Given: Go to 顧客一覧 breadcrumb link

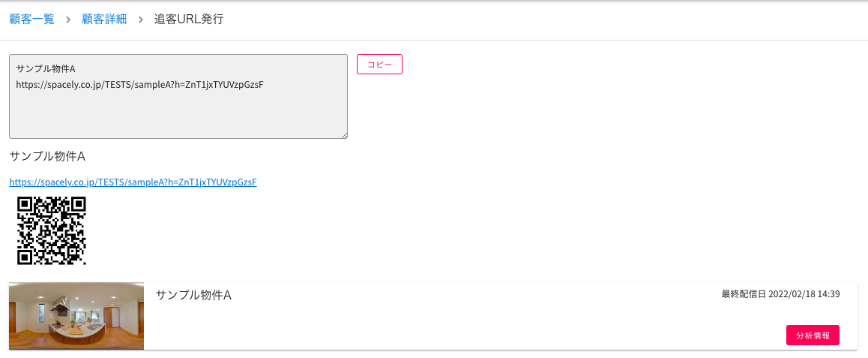Looking at the screenshot, I should [32, 20].
